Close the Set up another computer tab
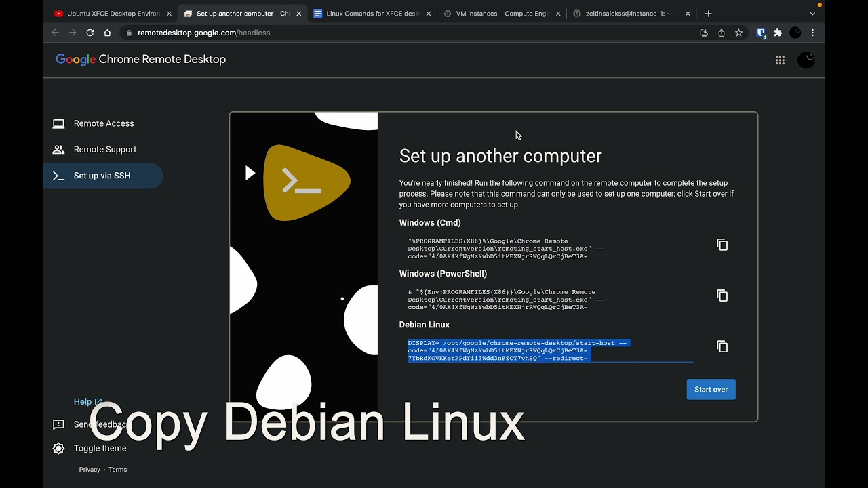Image resolution: width=868 pixels, height=488 pixels. [x=299, y=14]
